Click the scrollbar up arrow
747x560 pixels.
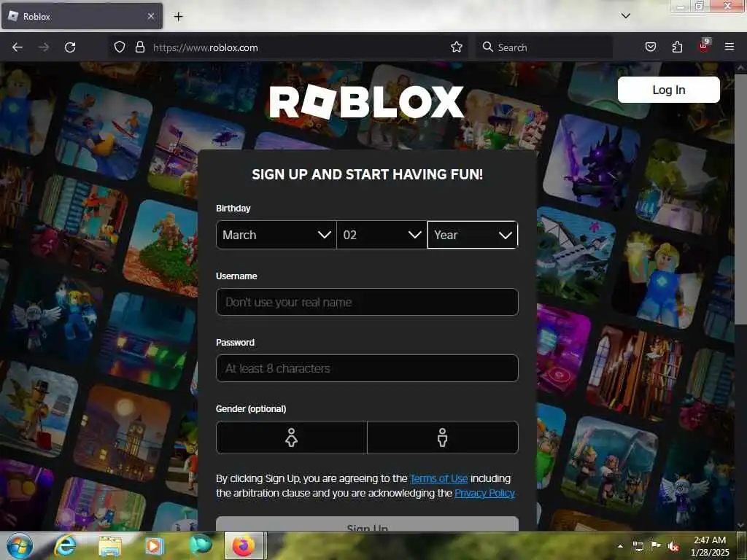click(740, 68)
